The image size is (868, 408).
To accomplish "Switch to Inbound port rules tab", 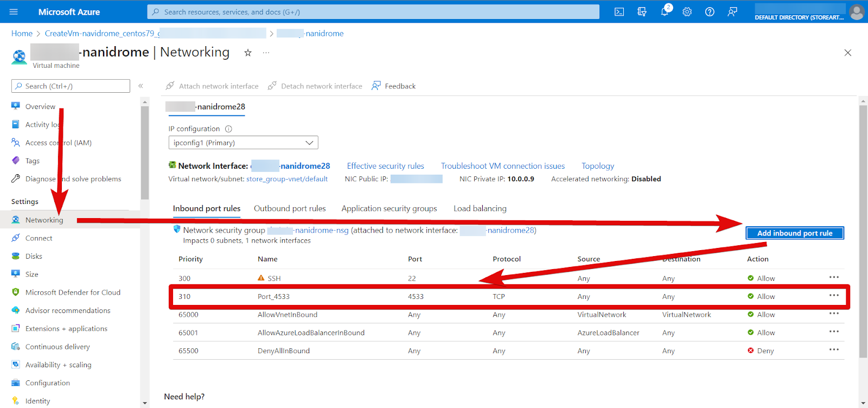I will [207, 208].
